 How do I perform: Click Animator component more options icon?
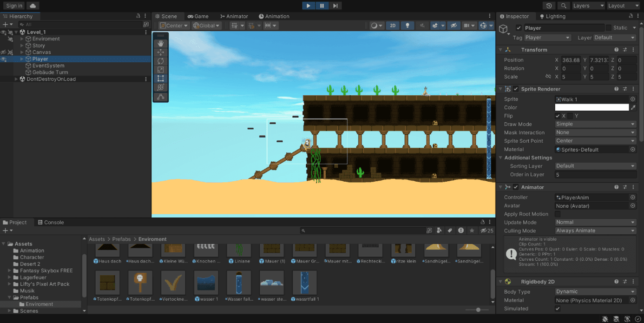(x=633, y=187)
